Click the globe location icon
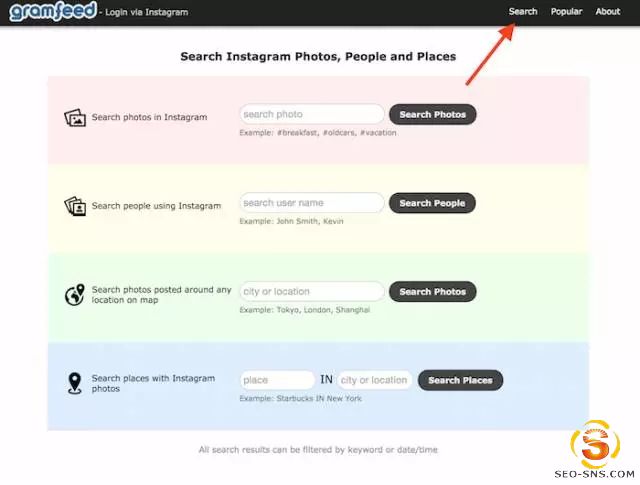Screen dimensions: 640x485 tap(74, 295)
